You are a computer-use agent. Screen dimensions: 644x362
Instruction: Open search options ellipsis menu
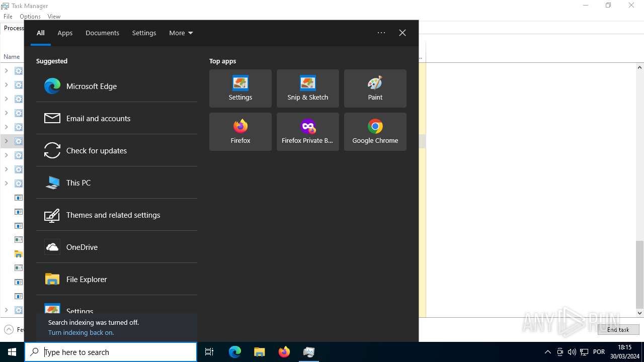point(381,33)
